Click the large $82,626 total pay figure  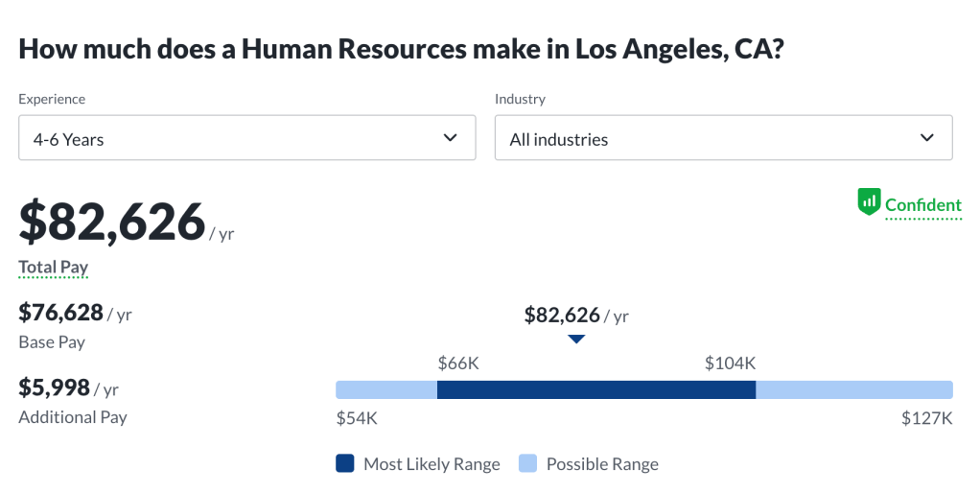112,222
